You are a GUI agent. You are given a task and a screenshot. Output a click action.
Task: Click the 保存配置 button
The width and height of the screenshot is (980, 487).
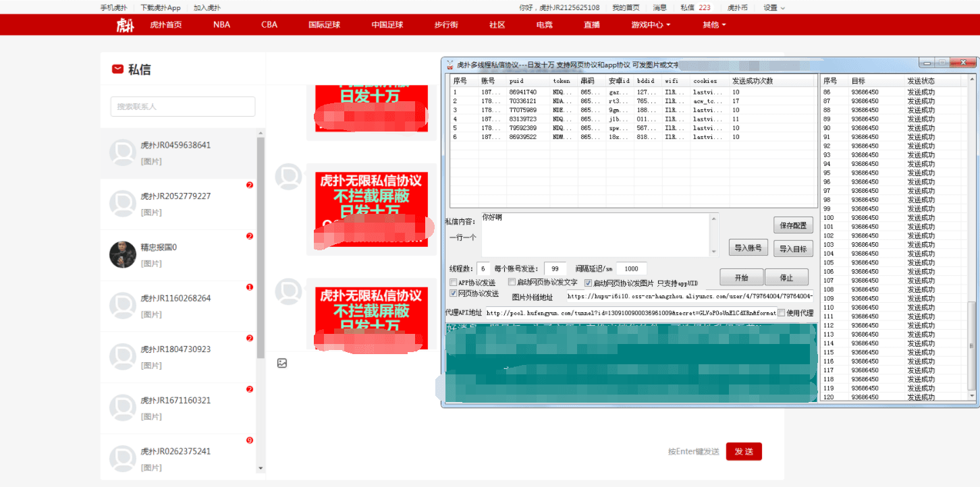coord(793,225)
